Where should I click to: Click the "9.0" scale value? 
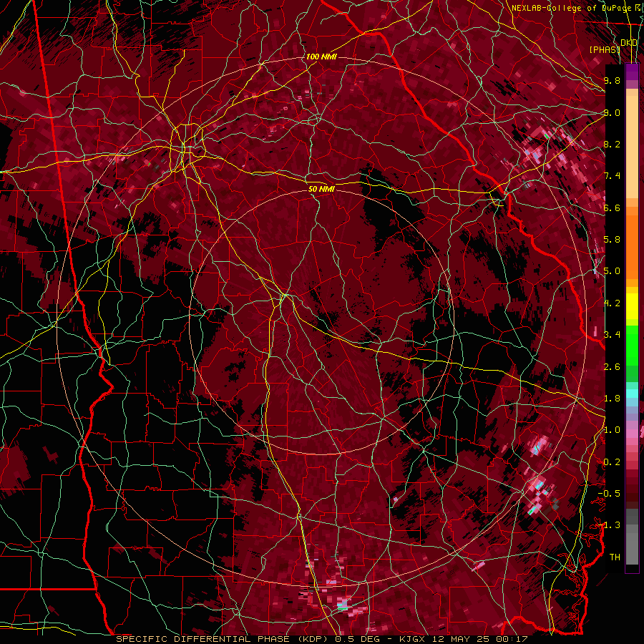point(612,112)
